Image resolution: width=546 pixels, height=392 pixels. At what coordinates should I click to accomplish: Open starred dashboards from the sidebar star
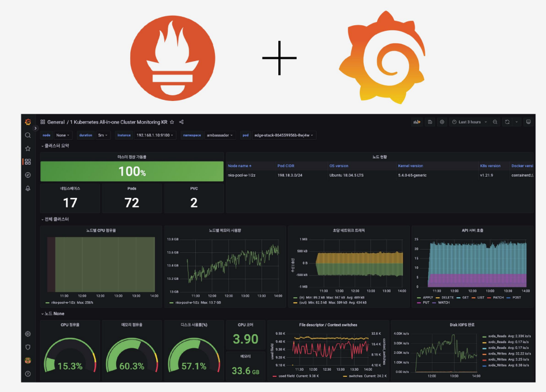click(28, 149)
